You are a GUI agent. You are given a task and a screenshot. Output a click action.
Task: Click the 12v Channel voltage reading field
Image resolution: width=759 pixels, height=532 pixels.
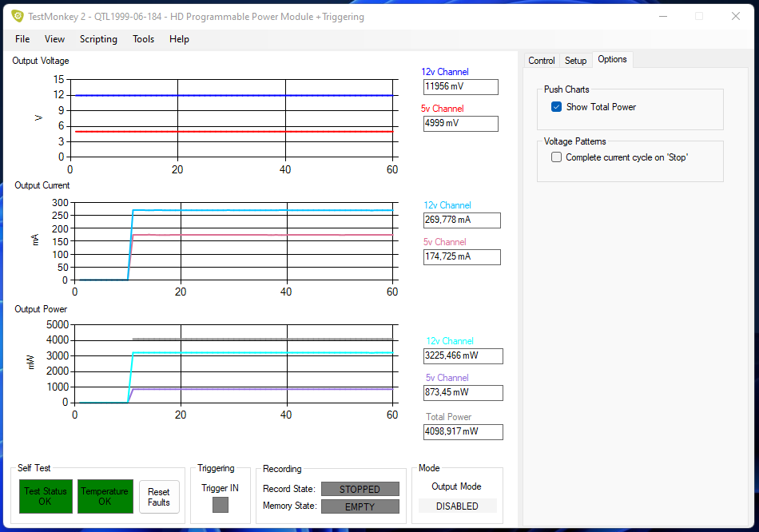click(x=460, y=87)
